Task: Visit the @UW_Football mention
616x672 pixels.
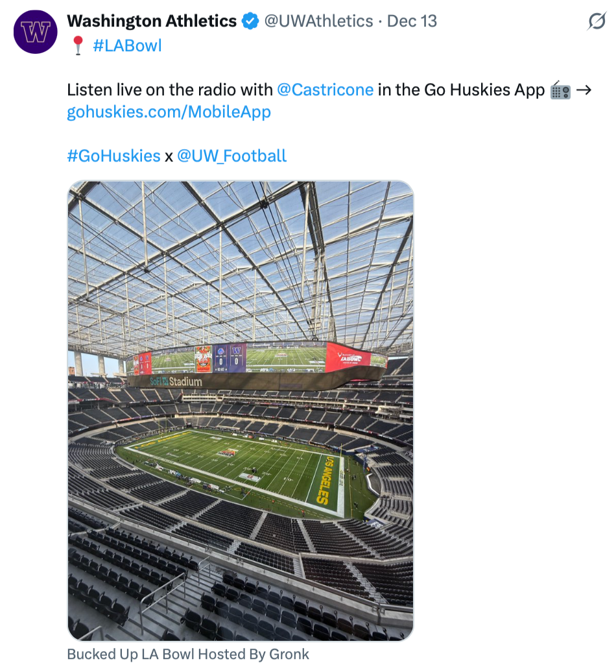Action: pos(231,156)
